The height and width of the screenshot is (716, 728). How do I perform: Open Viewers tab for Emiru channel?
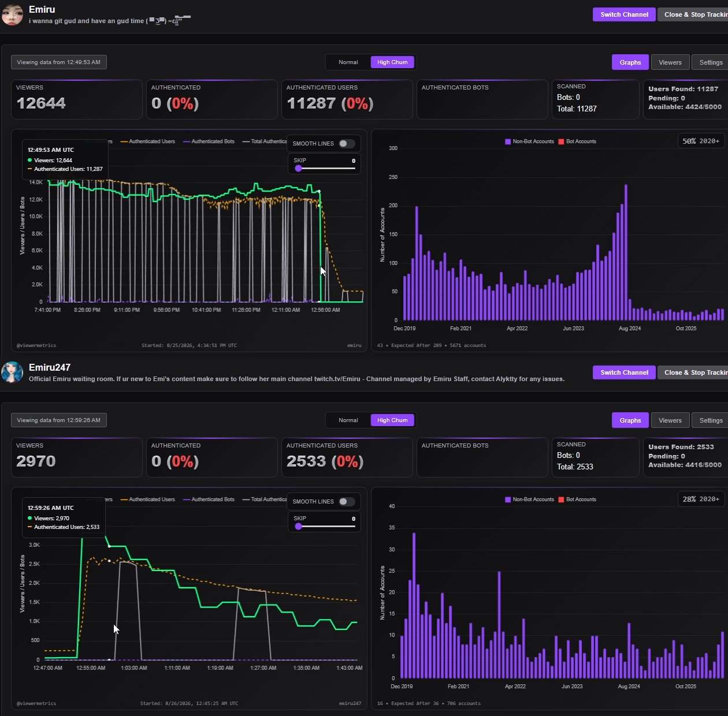pyautogui.click(x=670, y=62)
